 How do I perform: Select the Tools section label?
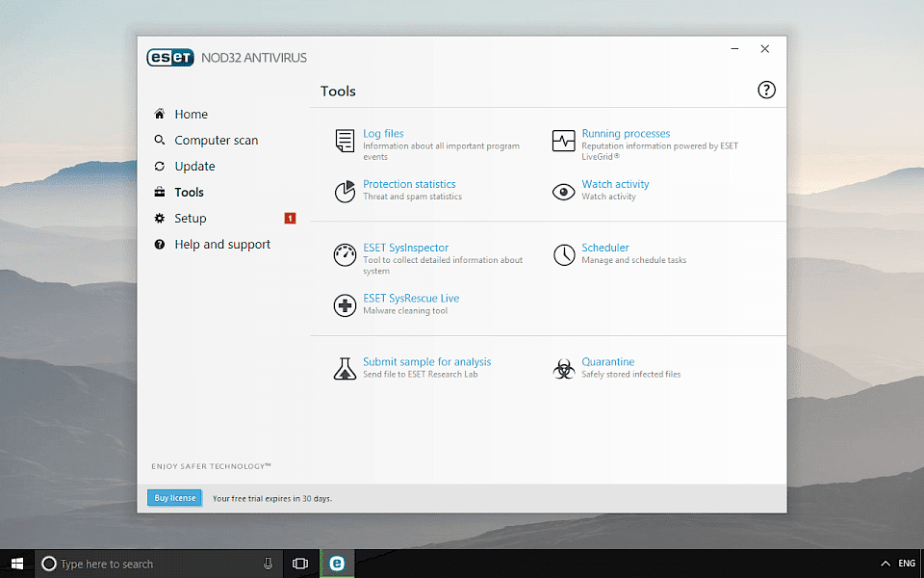point(189,193)
